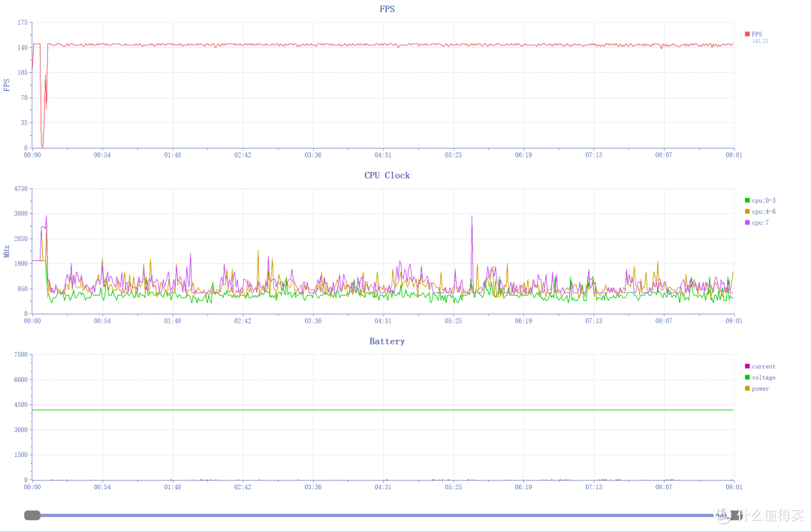The width and height of the screenshot is (811, 532).
Task: Click the right handle of time range slider
Action: (x=734, y=515)
